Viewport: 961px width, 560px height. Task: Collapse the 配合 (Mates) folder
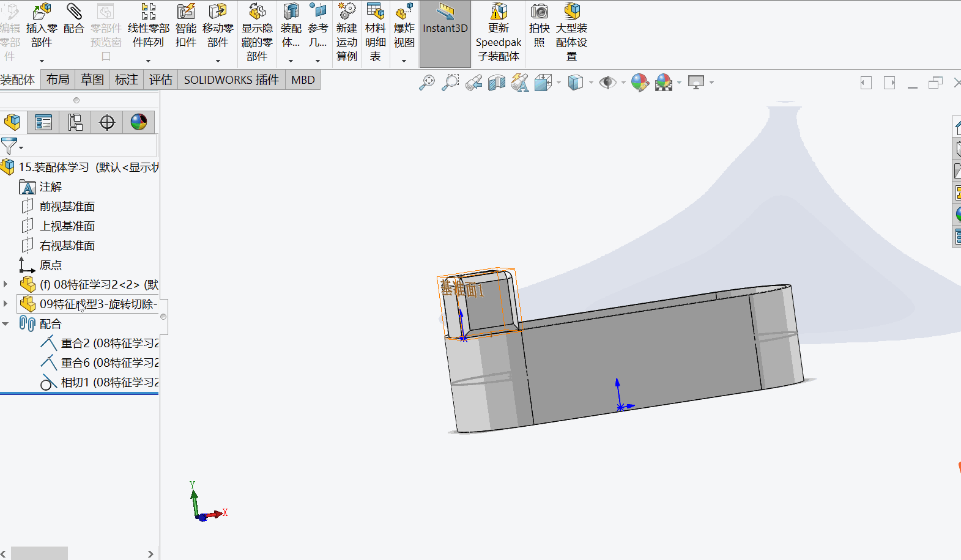(6, 323)
